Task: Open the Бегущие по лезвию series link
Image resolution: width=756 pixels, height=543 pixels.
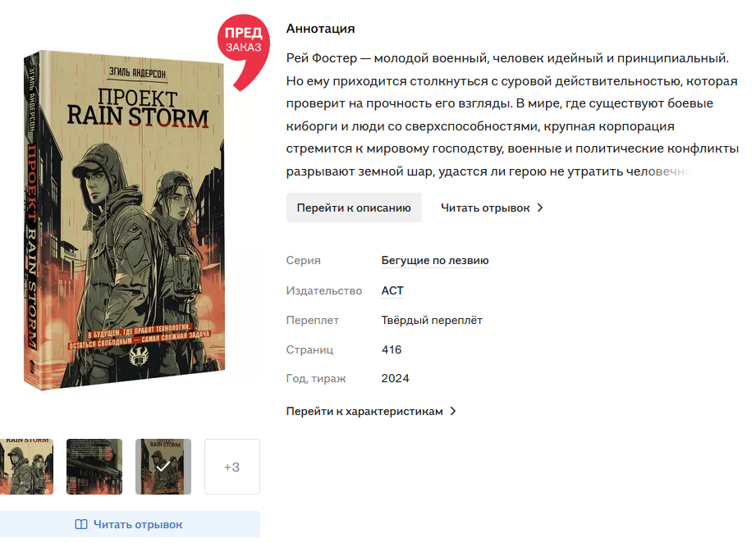Action: coord(435,261)
